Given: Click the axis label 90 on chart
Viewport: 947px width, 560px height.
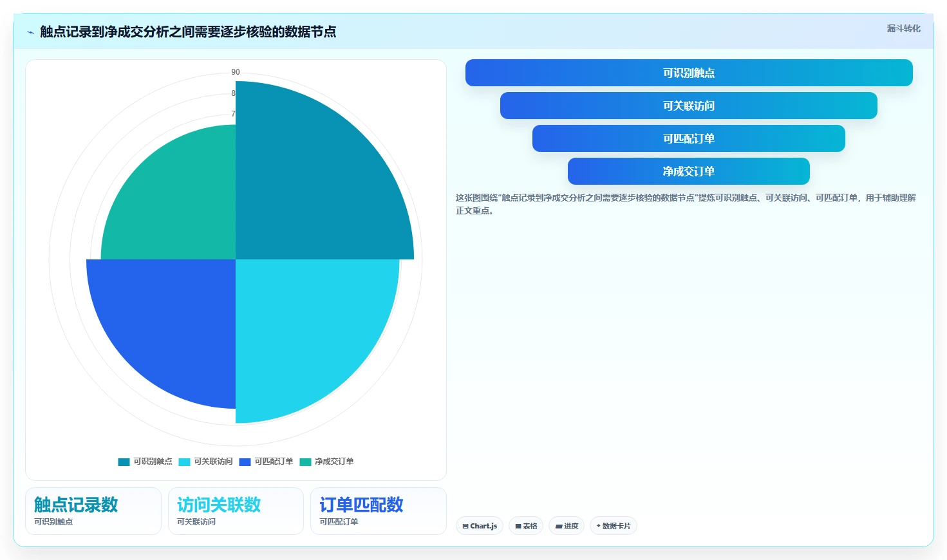Looking at the screenshot, I should (236, 72).
